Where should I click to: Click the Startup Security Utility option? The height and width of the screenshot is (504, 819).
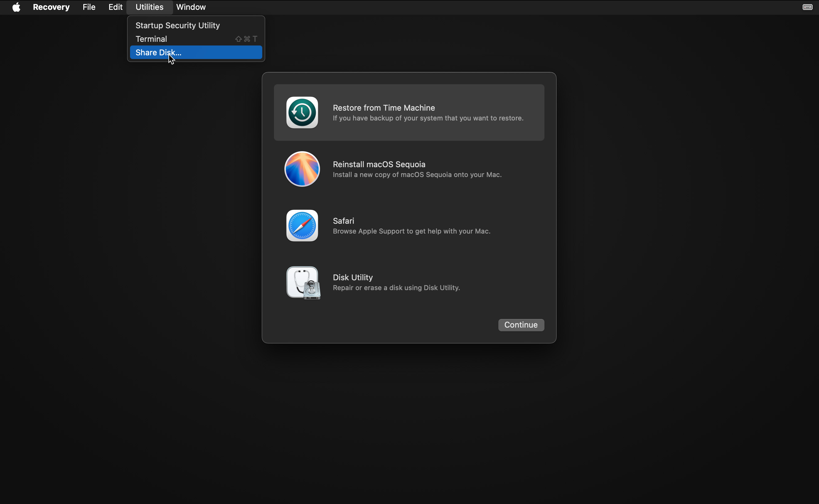(x=177, y=25)
